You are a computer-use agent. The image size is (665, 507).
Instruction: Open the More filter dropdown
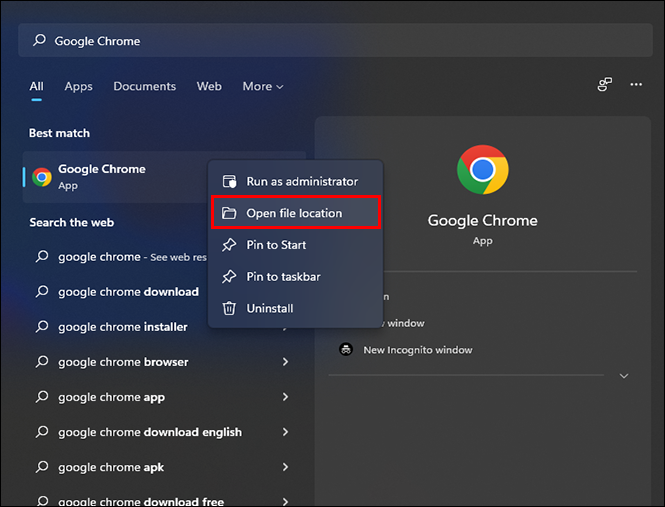tap(262, 87)
